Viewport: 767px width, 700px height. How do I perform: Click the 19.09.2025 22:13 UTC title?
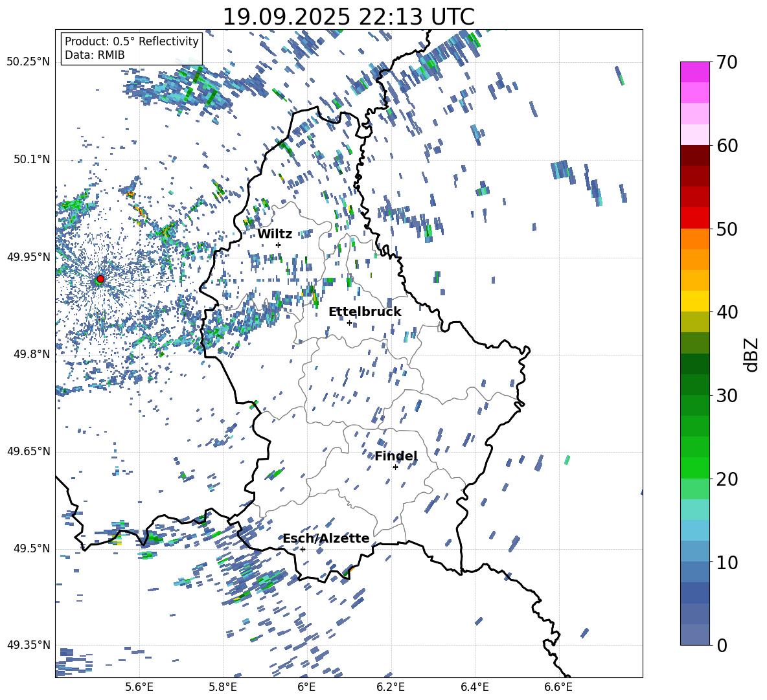point(349,17)
